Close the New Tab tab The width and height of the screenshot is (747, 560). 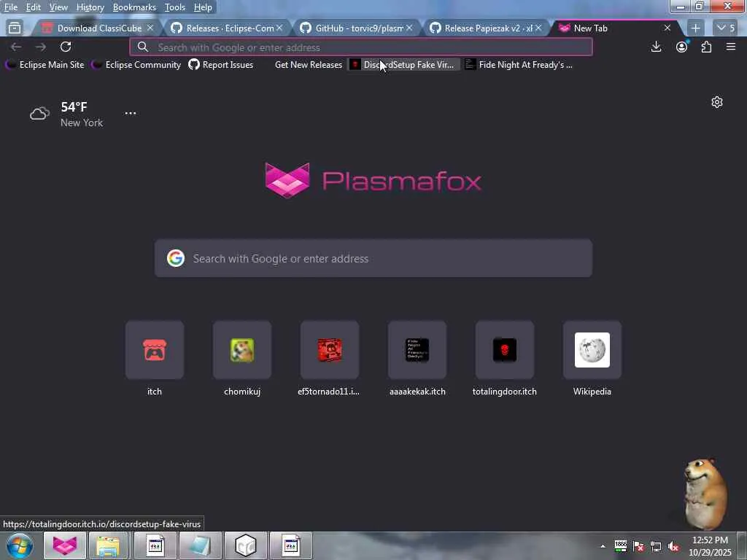click(x=667, y=28)
